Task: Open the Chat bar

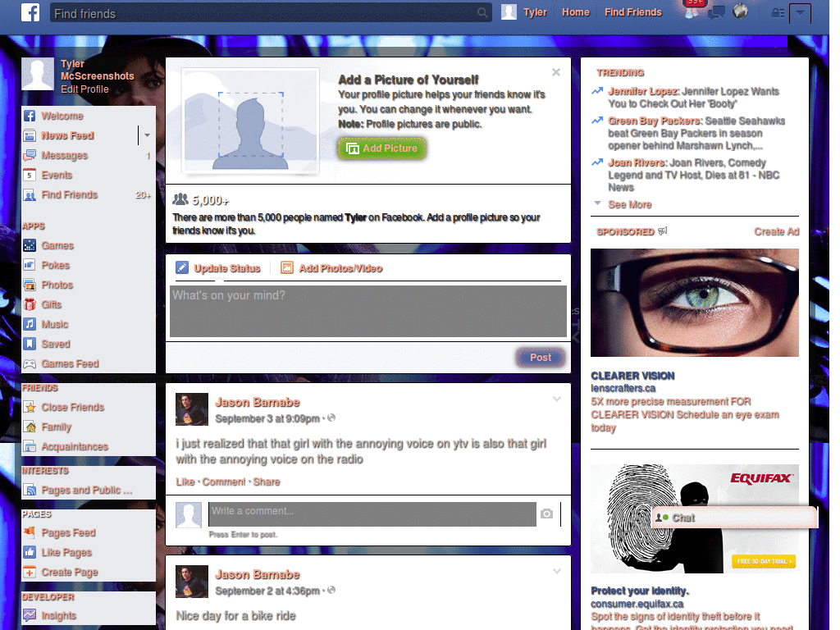Action: [x=733, y=518]
